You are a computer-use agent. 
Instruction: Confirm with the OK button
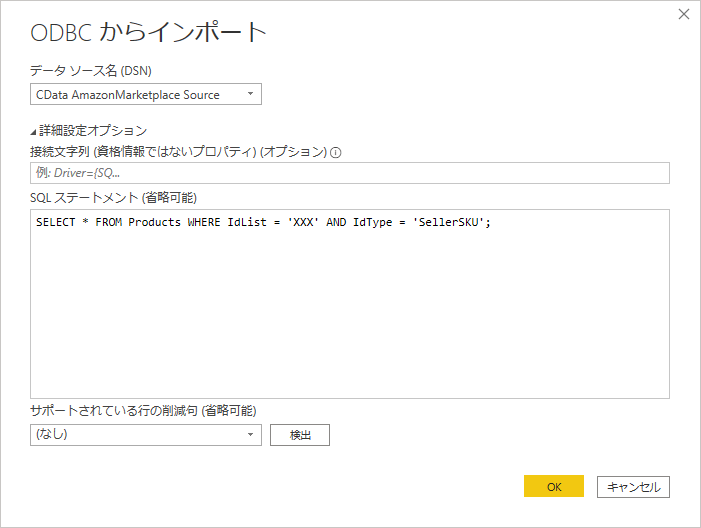pyautogui.click(x=554, y=486)
